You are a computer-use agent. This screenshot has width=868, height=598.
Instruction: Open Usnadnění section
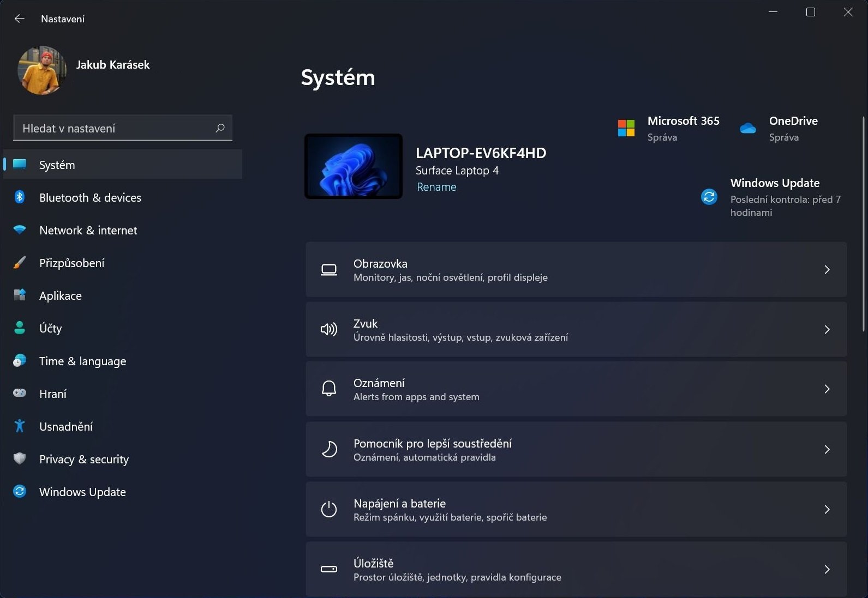[123, 426]
